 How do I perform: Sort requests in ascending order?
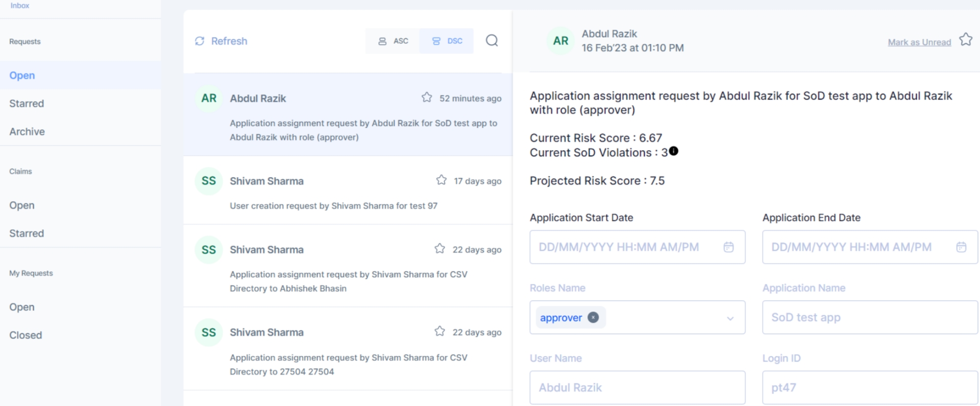point(393,41)
